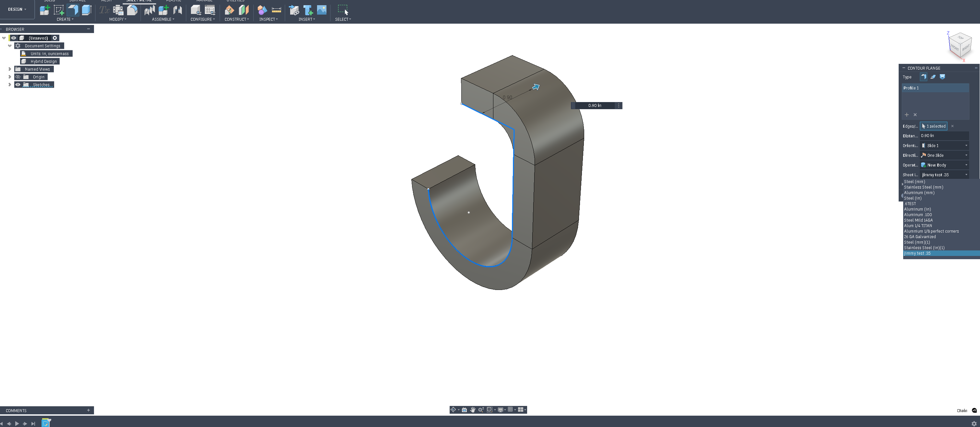This screenshot has height=427, width=980.
Task: Toggle visibility of the Origin folder
Action: tap(18, 77)
